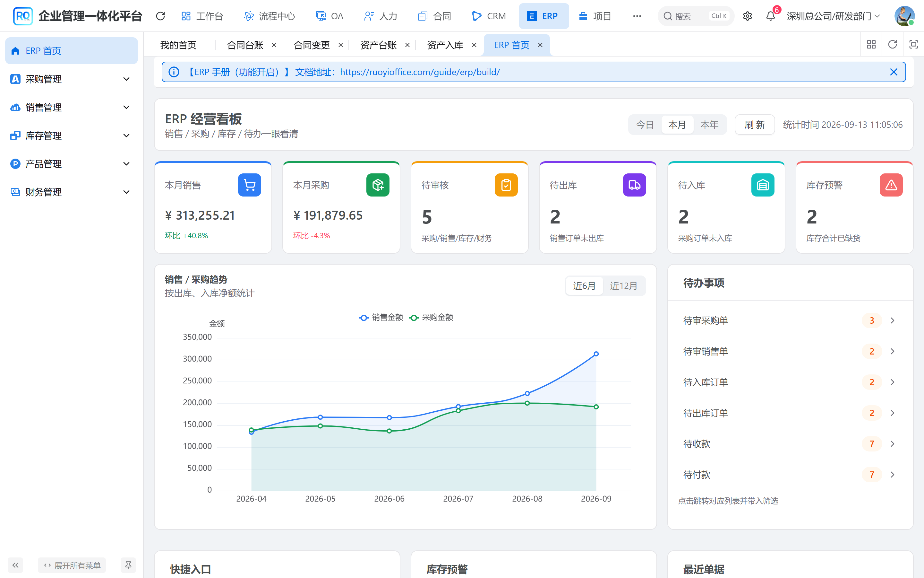The width and height of the screenshot is (924, 578).
Task: Dismiss the ERP manual info banner
Action: (894, 72)
